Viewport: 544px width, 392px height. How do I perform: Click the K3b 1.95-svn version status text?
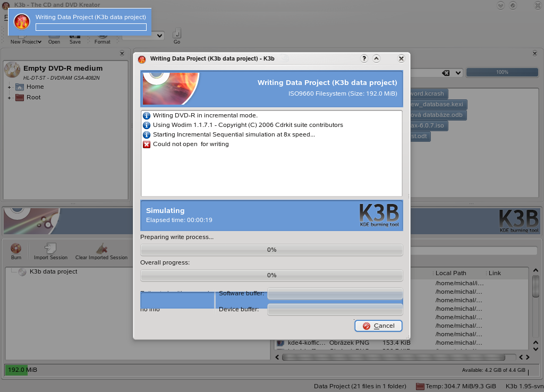[x=524, y=386]
